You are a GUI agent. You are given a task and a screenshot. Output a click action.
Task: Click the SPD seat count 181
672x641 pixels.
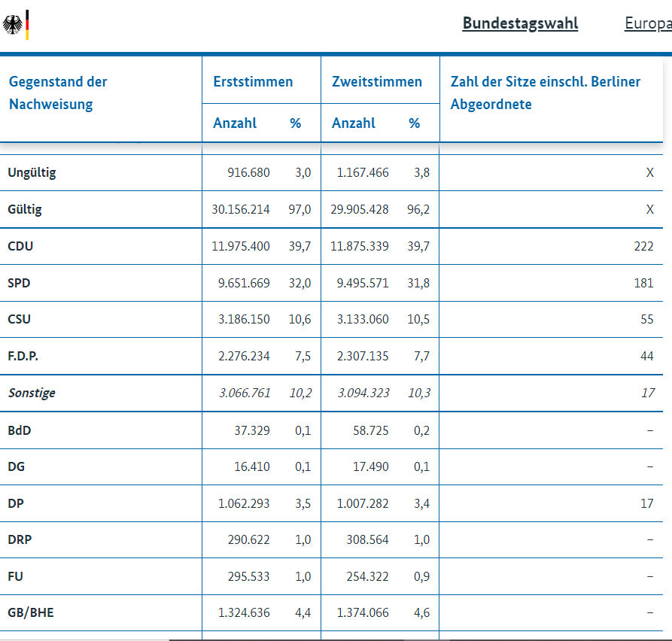tap(643, 283)
